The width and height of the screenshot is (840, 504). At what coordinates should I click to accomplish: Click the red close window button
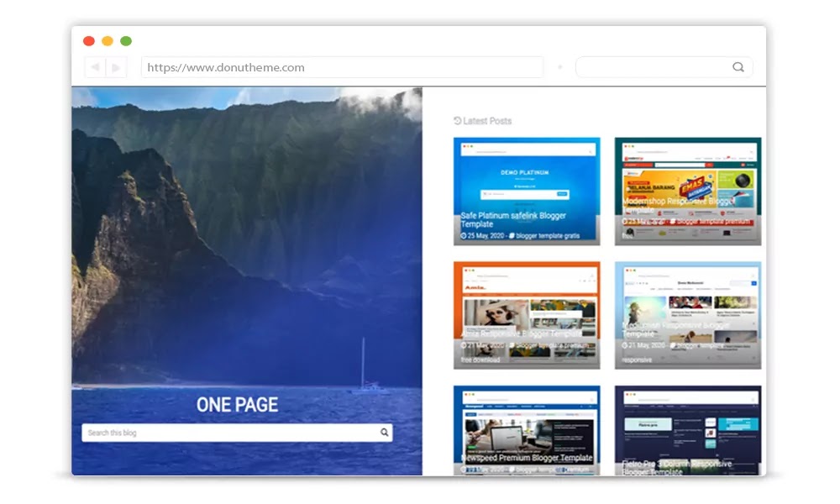[89, 40]
